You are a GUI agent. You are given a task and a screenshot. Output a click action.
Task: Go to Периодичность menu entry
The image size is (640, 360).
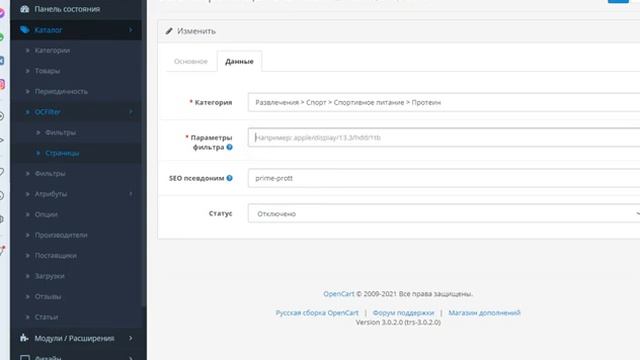click(x=61, y=91)
